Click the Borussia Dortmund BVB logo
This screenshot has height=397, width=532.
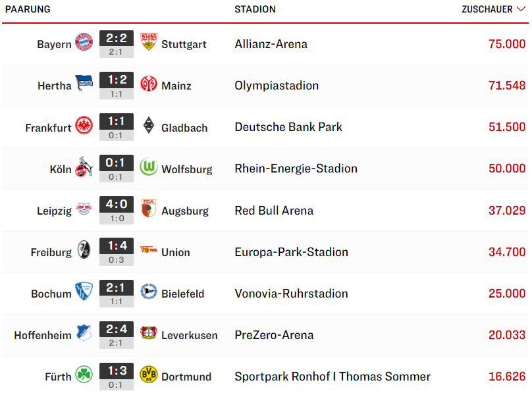coord(149,374)
